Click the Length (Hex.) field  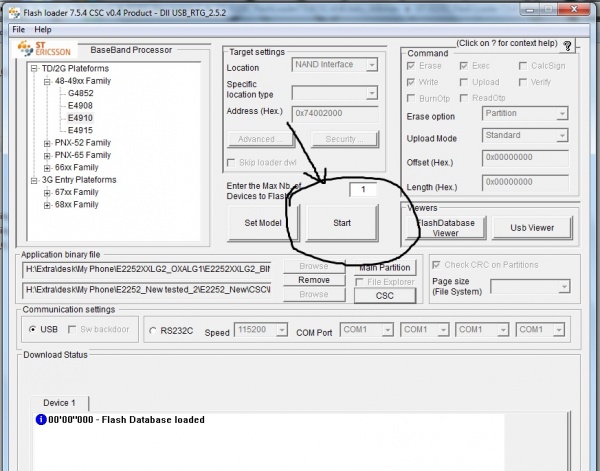[x=525, y=182]
